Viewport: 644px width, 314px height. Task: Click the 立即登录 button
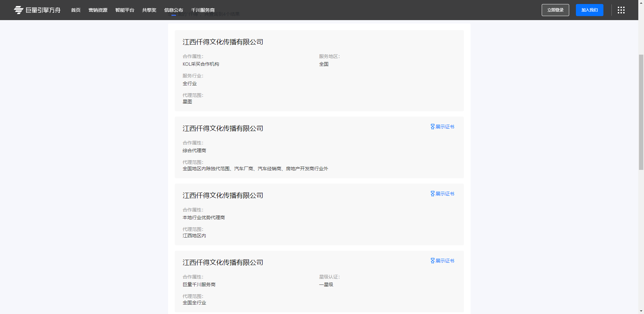555,10
